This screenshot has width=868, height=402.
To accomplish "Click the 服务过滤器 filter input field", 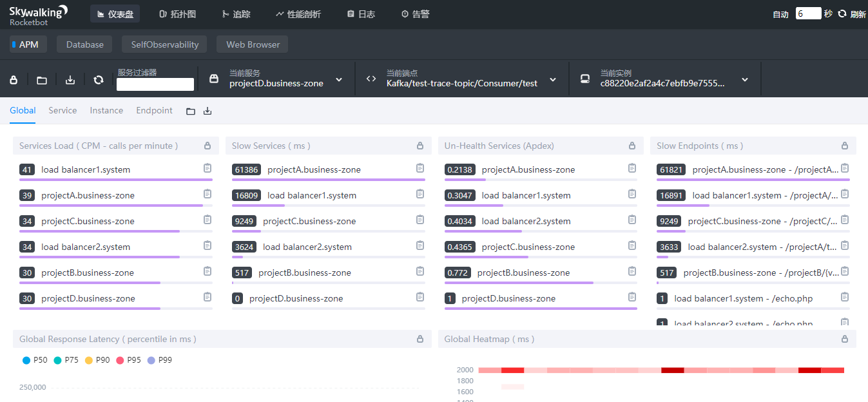I will 155,84.
